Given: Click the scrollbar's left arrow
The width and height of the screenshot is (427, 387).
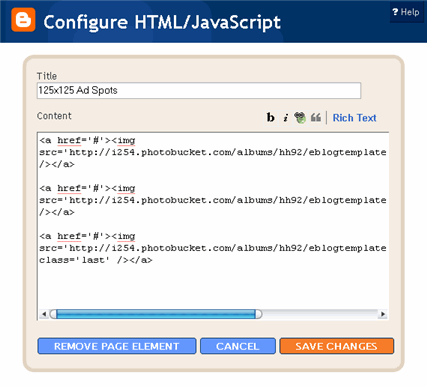Looking at the screenshot, I should (x=44, y=314).
